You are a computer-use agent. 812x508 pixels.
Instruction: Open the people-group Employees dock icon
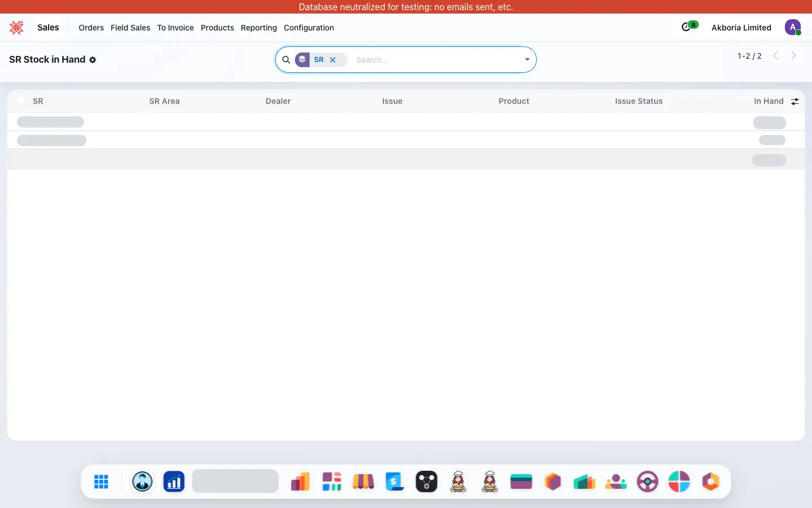(616, 482)
